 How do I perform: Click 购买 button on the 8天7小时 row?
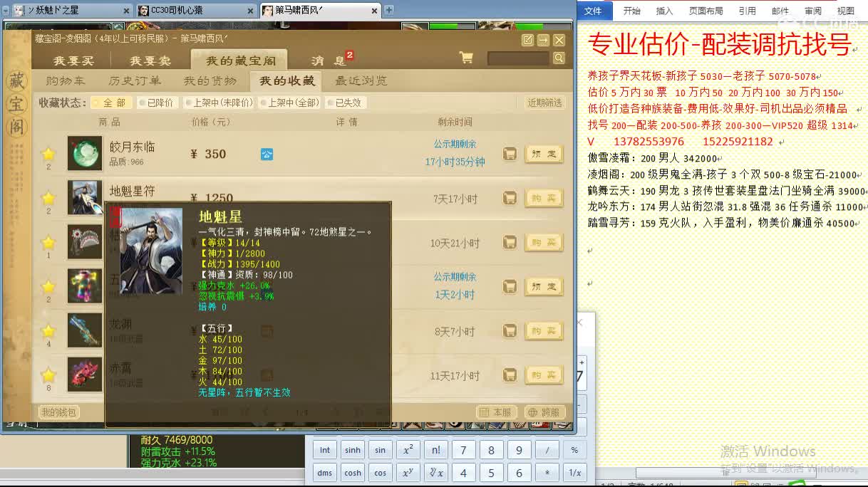pyautogui.click(x=544, y=330)
